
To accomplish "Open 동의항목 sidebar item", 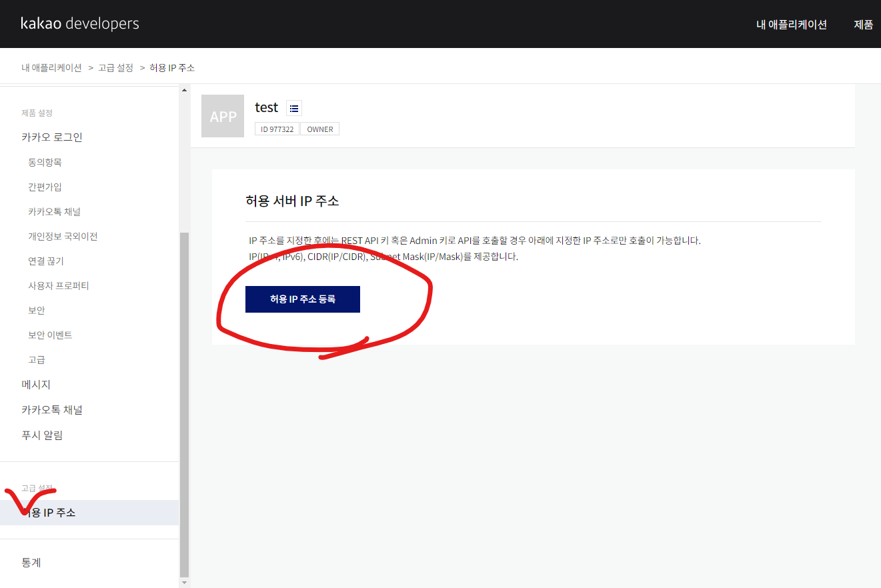I will coord(45,162).
